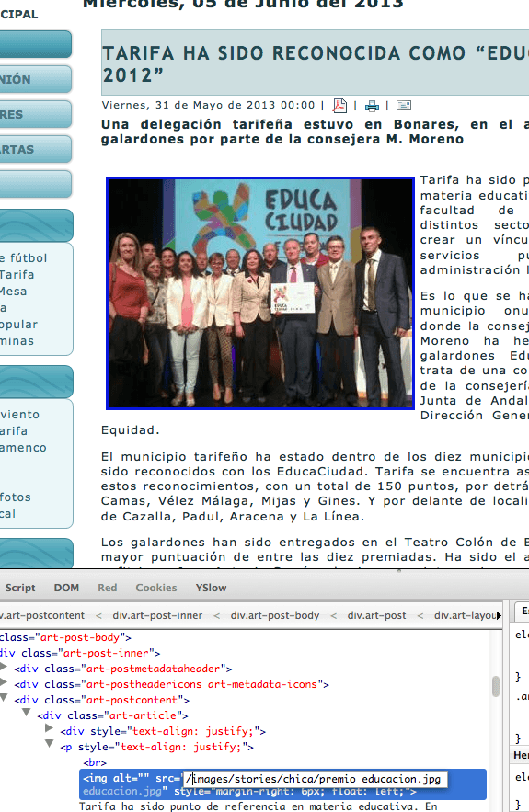Select div.art-post-inner in the breadcrumb

(x=157, y=615)
